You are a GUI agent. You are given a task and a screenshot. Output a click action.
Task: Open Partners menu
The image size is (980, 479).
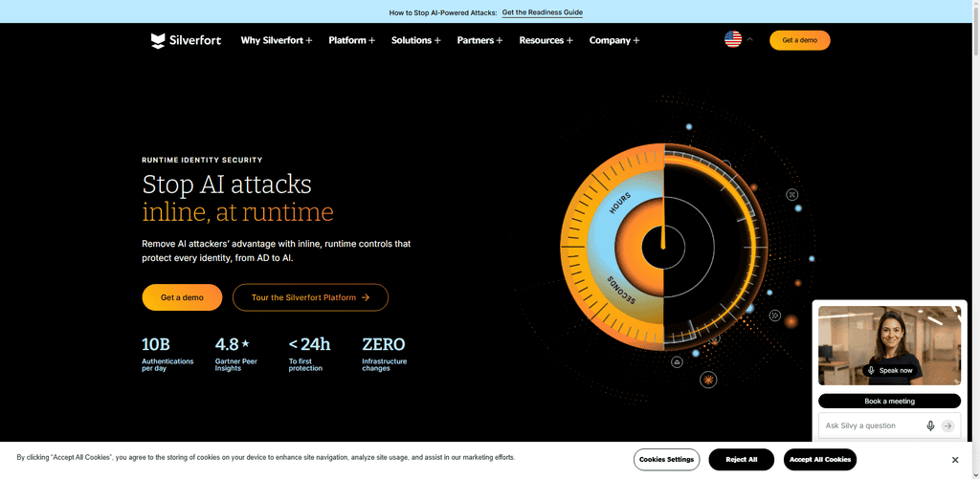click(x=480, y=40)
